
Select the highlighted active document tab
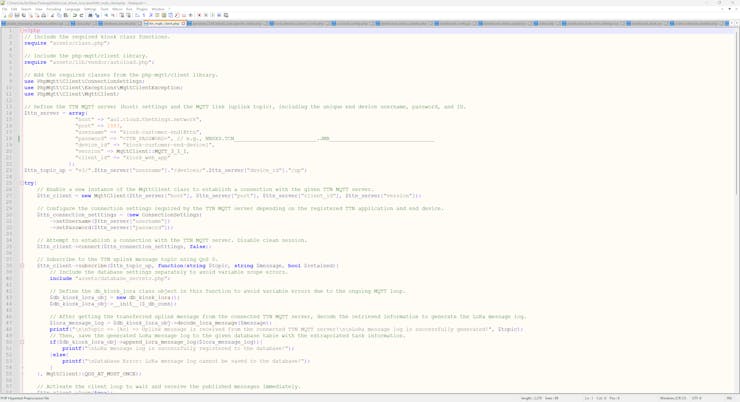(164, 23)
